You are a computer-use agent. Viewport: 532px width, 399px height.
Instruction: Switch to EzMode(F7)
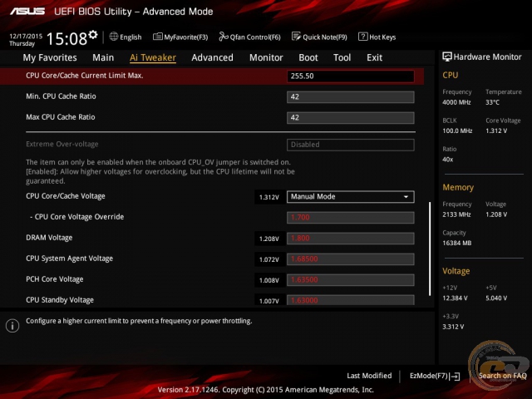(435, 376)
